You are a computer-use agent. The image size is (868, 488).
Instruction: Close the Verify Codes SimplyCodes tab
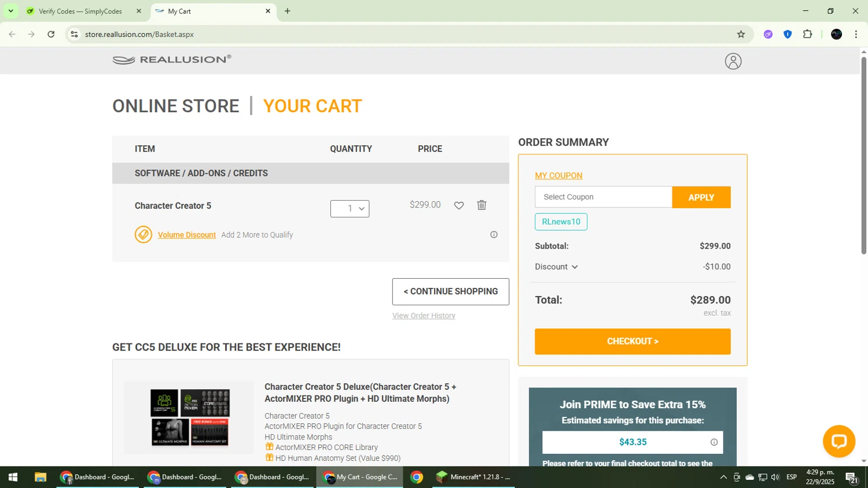click(x=139, y=11)
